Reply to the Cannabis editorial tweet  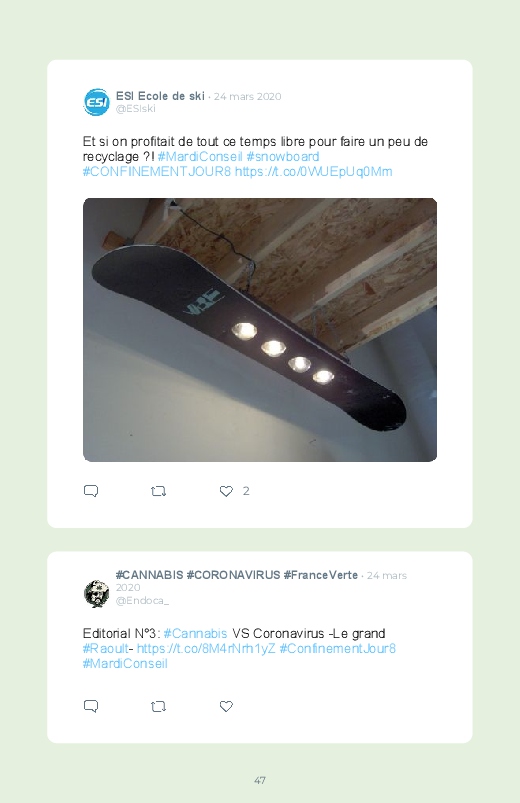point(91,706)
